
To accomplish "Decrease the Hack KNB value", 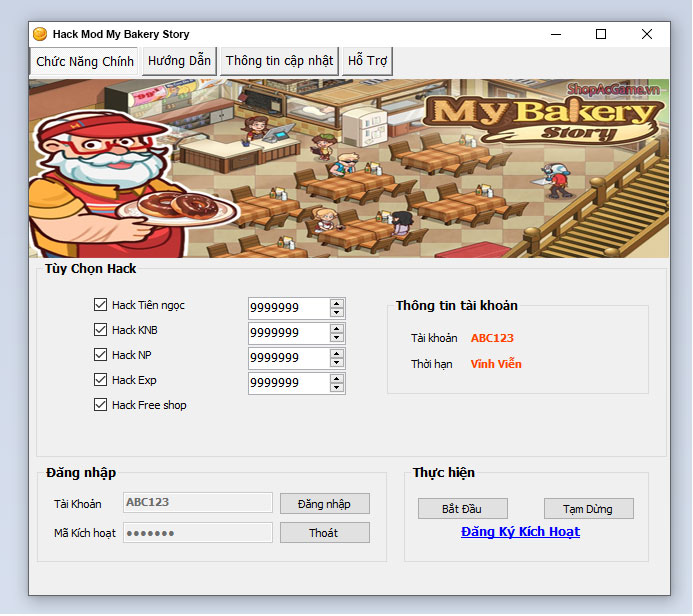I will pos(337,338).
